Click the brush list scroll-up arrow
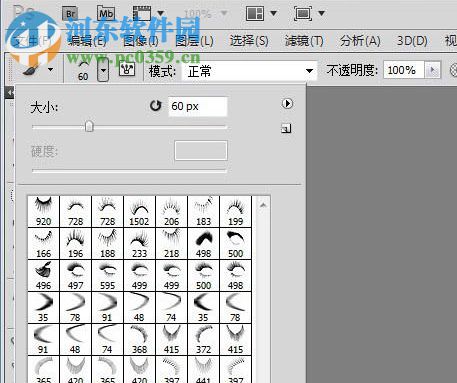457x383 pixels. (x=263, y=206)
